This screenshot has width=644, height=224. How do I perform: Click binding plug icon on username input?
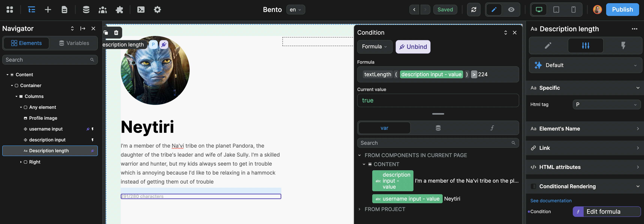coord(88,129)
